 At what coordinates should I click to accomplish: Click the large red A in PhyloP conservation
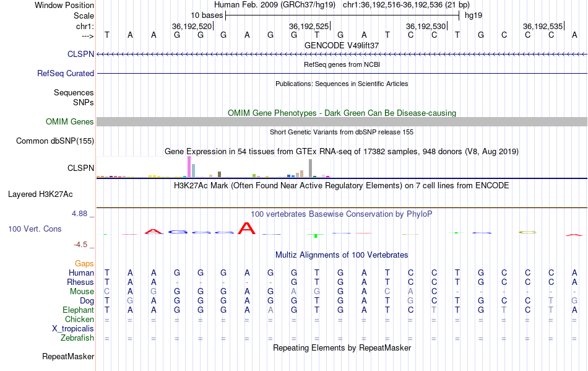point(246,228)
